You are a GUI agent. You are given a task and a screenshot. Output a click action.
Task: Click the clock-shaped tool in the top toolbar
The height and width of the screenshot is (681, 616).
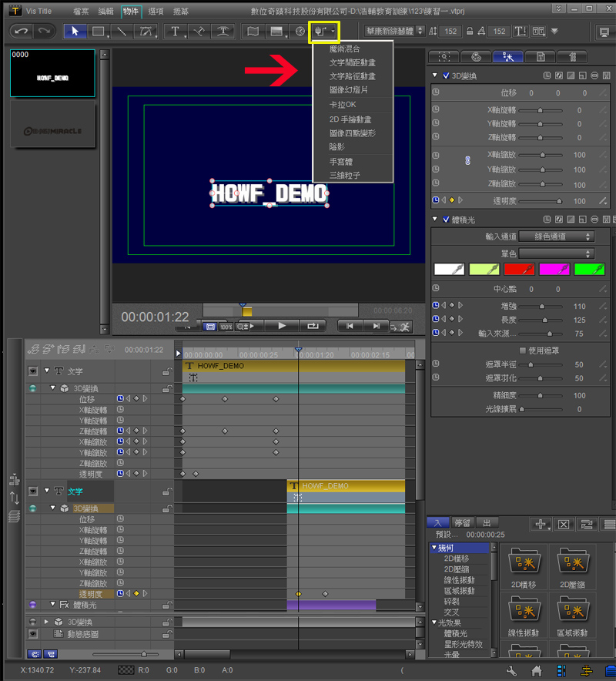[300, 32]
